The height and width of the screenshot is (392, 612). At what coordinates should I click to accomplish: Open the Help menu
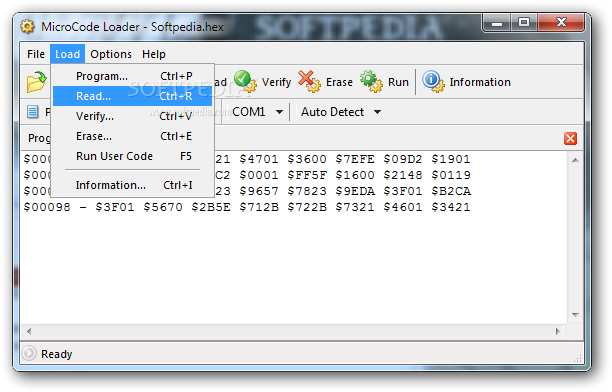tap(154, 54)
